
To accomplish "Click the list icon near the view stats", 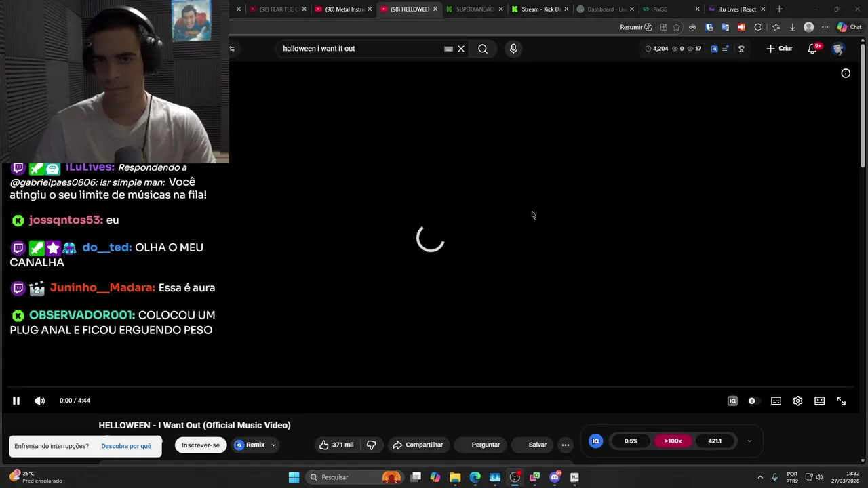I will pyautogui.click(x=726, y=49).
